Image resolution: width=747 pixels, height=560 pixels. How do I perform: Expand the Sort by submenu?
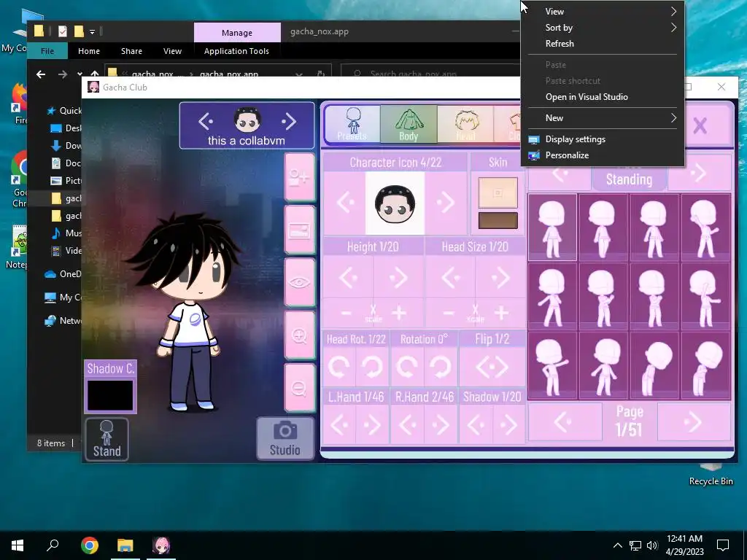[x=603, y=28]
